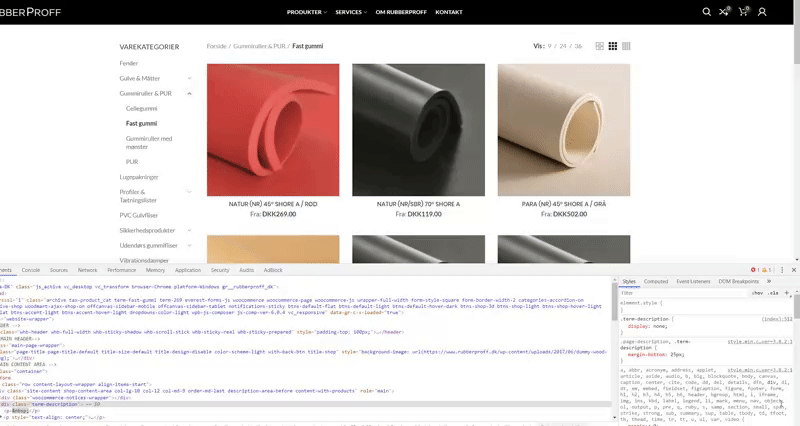Switch to DevTools Sources tab
Screen dimensions: 800x426
(59, 270)
